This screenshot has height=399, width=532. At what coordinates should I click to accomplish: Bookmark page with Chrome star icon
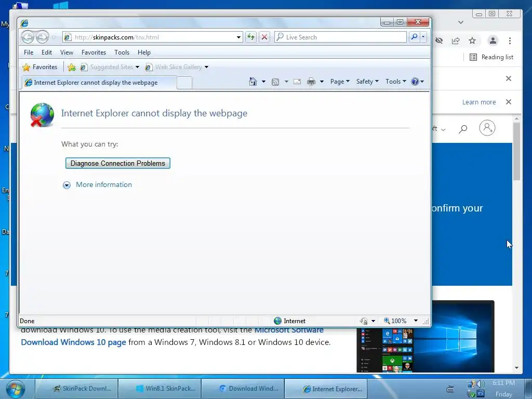click(472, 41)
